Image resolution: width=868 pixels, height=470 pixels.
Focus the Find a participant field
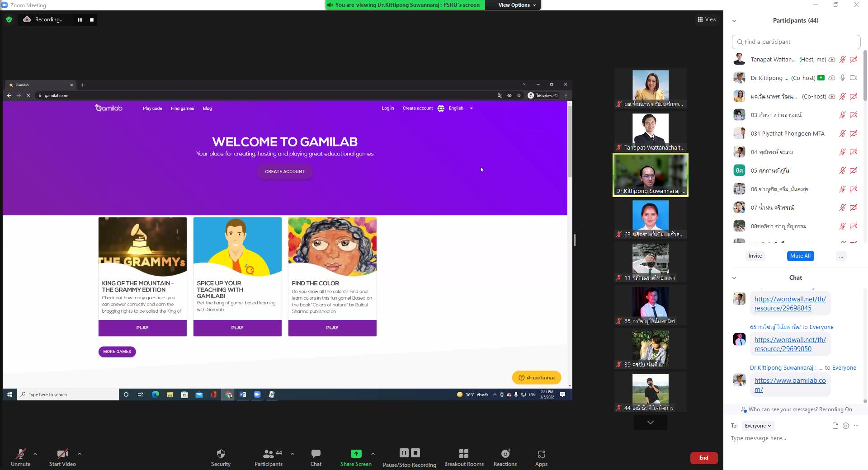click(x=796, y=42)
